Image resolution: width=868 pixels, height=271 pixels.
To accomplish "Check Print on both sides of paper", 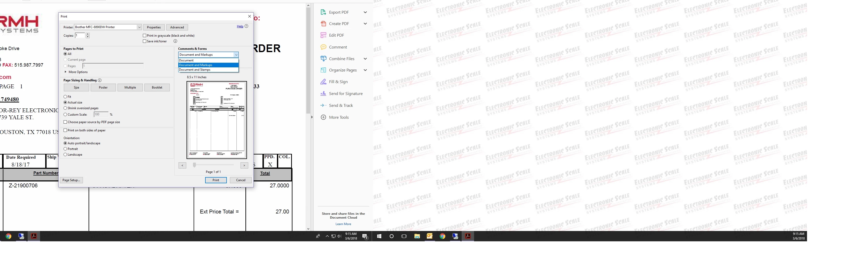I will [65, 130].
